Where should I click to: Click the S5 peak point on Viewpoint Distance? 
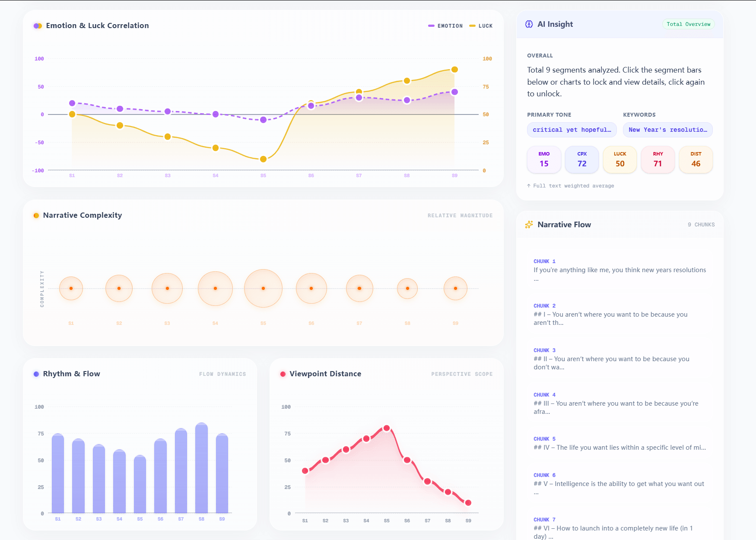[387, 428]
